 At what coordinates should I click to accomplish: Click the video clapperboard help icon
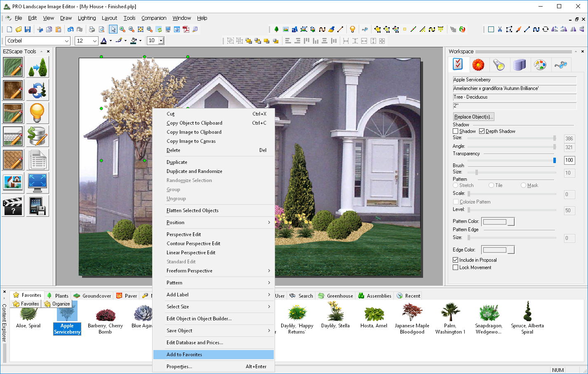[13, 206]
